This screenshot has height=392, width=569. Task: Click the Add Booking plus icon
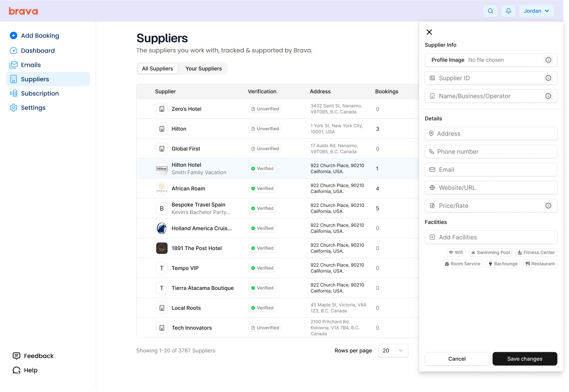point(14,36)
